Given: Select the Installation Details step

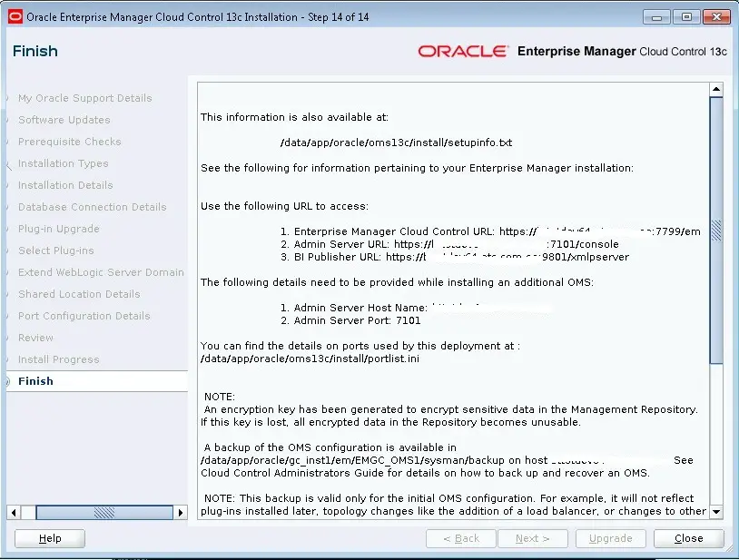Looking at the screenshot, I should (65, 185).
